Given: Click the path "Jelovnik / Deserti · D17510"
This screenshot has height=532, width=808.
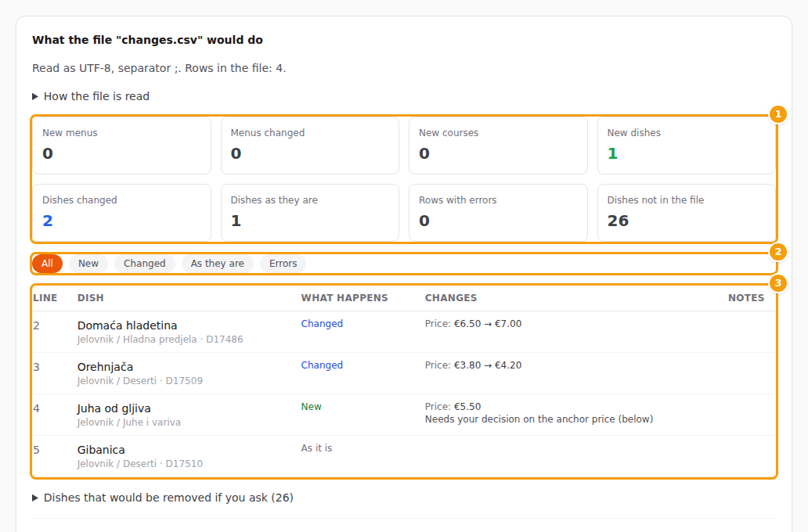Looking at the screenshot, I should pos(140,463).
